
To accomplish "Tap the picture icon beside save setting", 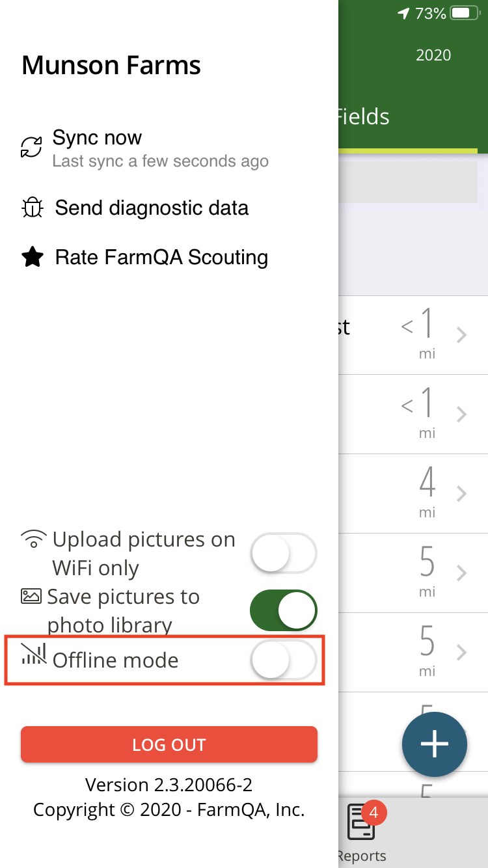I will pyautogui.click(x=31, y=596).
